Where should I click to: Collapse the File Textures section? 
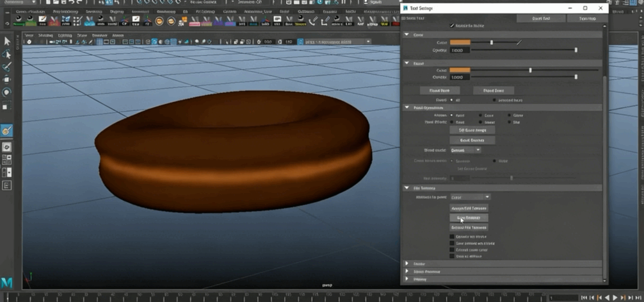click(407, 188)
